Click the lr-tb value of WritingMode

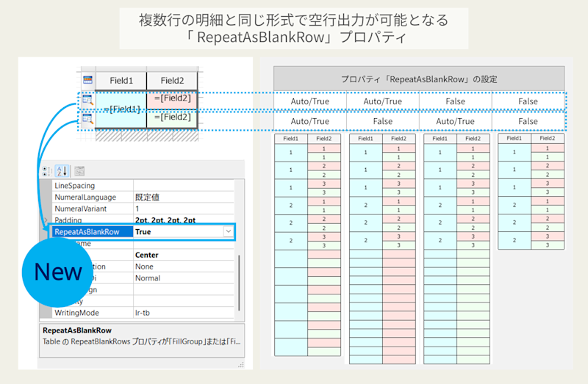pos(142,313)
